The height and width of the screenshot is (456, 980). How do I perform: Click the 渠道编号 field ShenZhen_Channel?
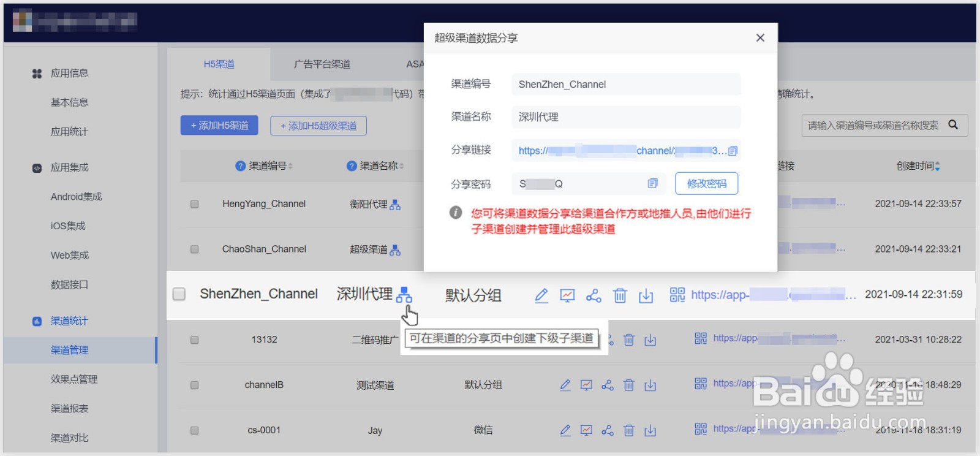(626, 85)
